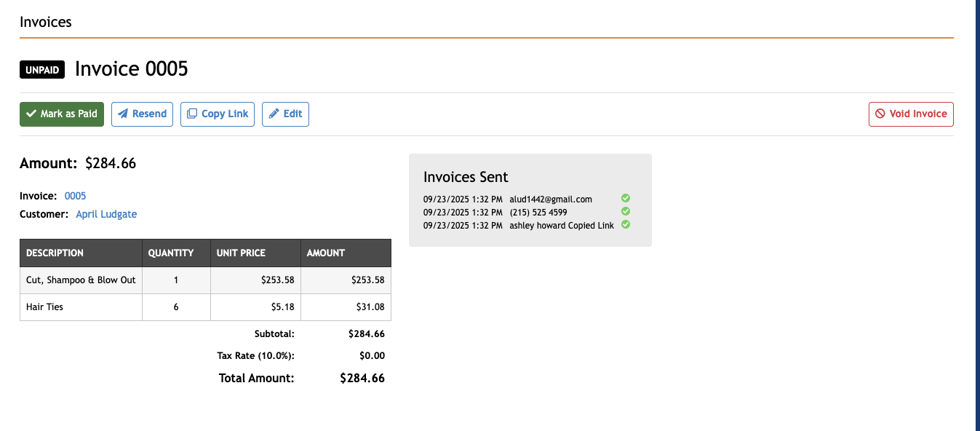Click green check beside alud1442@gmail.com
980x431 pixels.
coord(626,198)
